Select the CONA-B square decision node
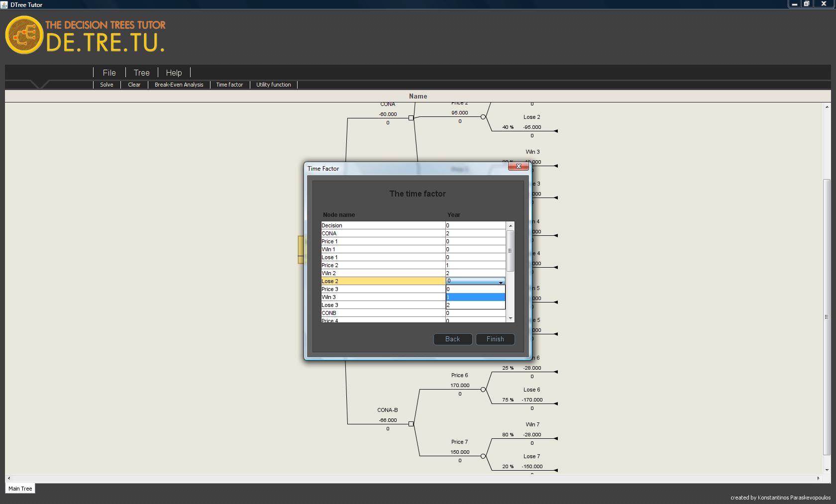The width and height of the screenshot is (836, 504). [x=411, y=424]
